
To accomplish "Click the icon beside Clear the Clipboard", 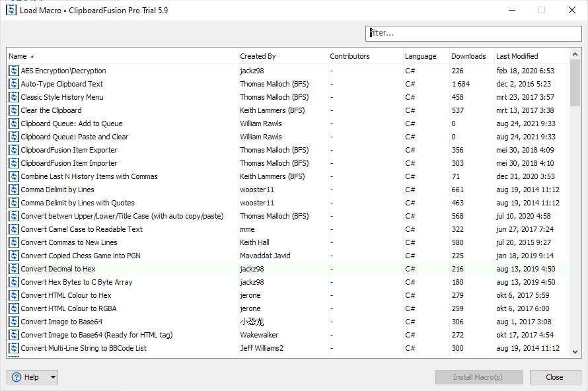I will tap(14, 110).
